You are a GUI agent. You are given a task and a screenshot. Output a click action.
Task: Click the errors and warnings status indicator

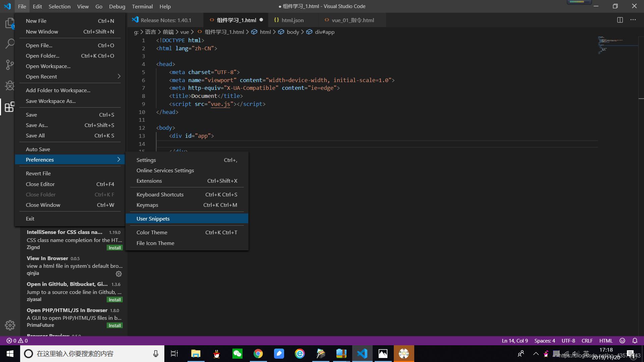pos(17,341)
